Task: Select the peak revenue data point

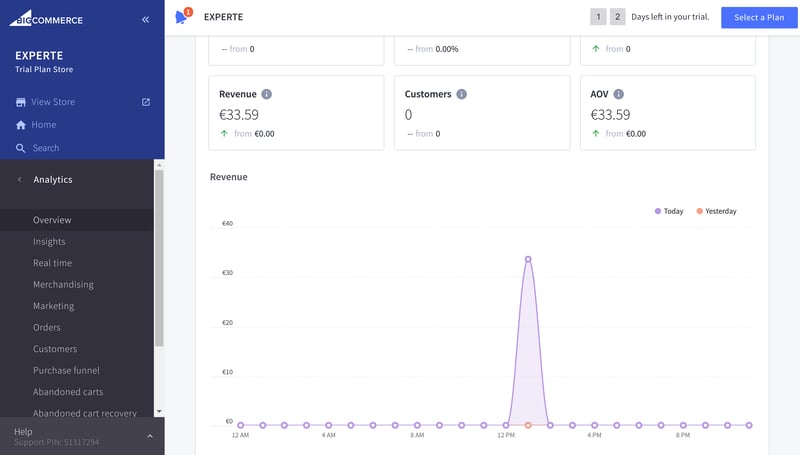Action: point(528,259)
